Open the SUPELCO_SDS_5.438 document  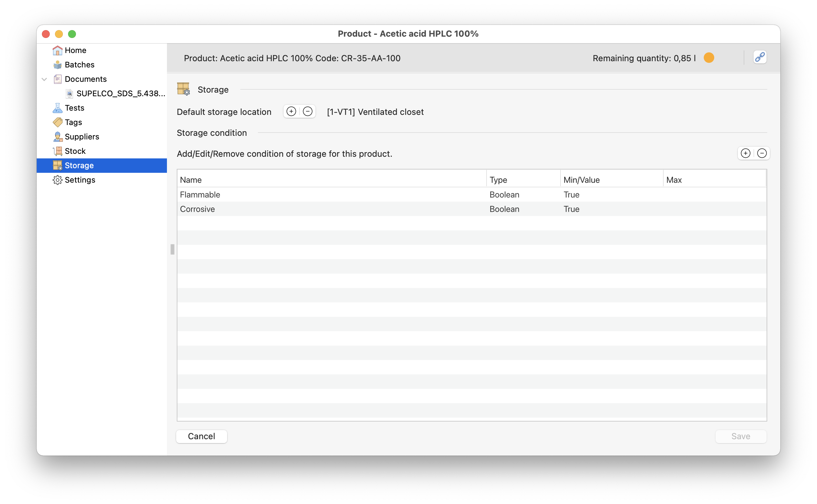(121, 94)
